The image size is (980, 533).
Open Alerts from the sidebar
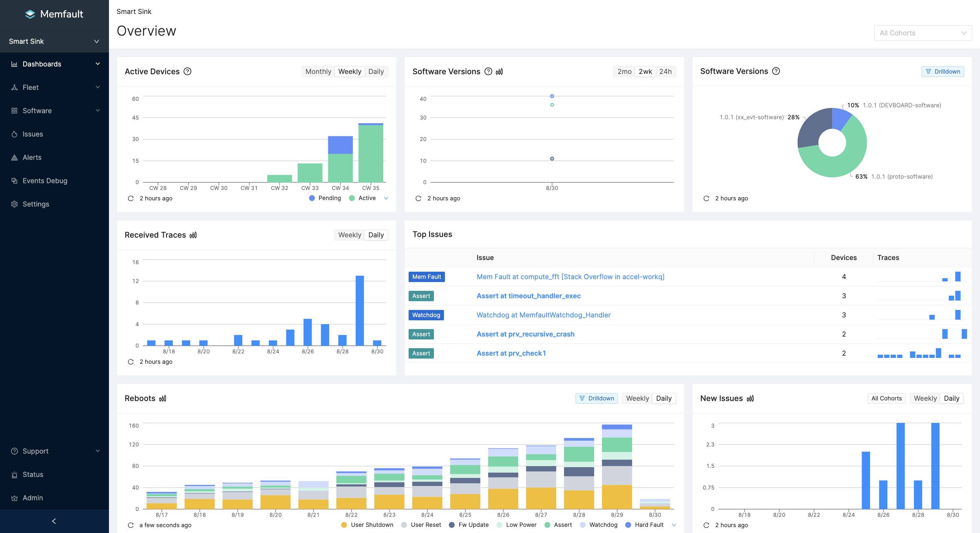(32, 158)
